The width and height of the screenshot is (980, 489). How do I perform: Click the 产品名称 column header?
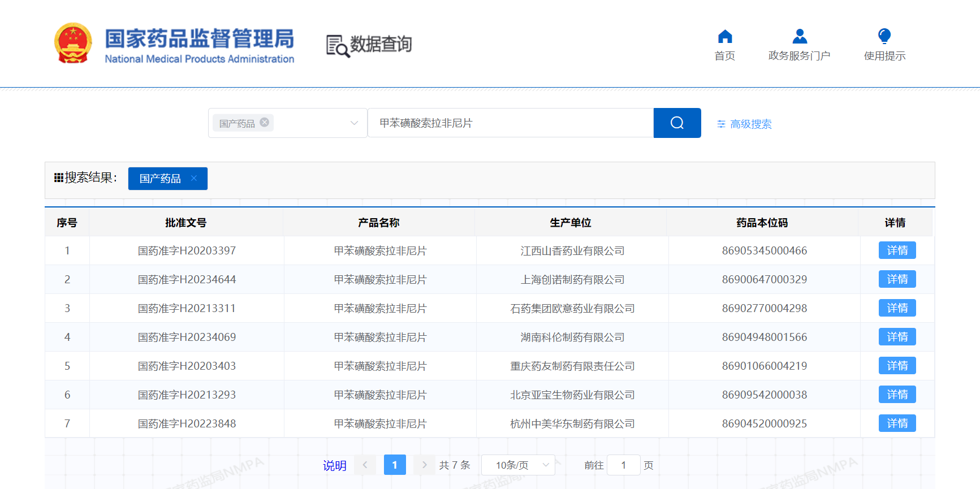point(379,223)
